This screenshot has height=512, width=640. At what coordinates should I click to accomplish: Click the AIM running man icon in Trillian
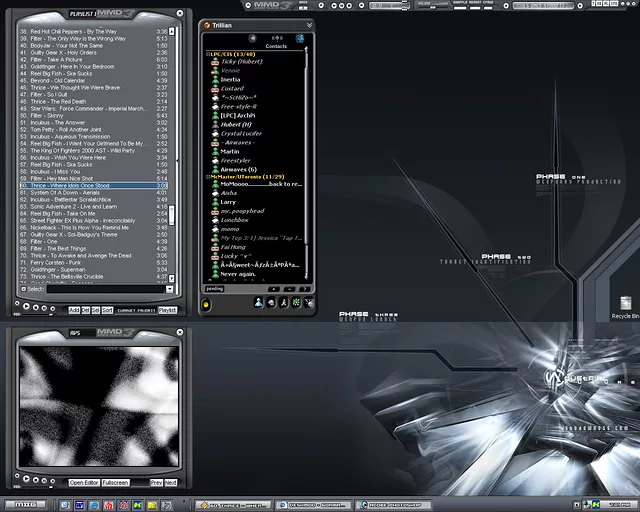click(283, 302)
